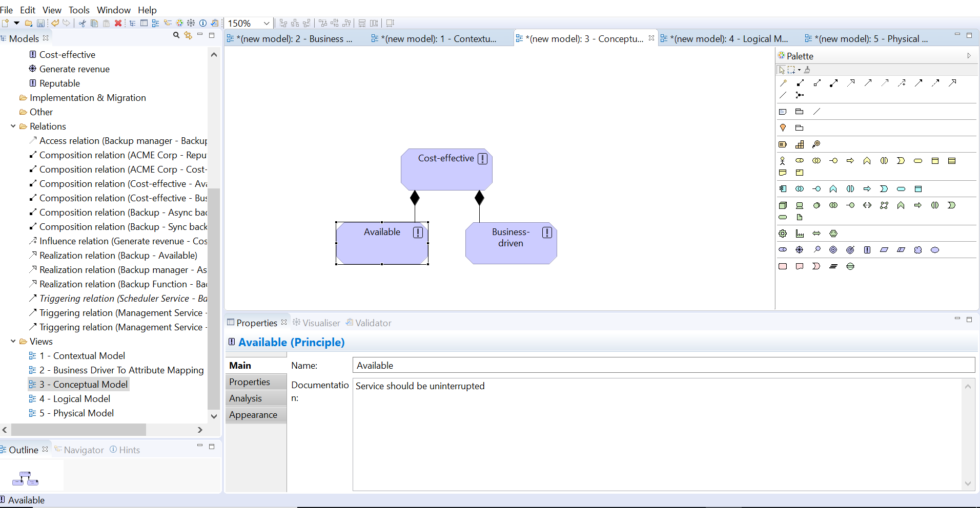The image size is (980, 508).
Task: Click the Undo arrow in toolbar
Action: pos(55,23)
